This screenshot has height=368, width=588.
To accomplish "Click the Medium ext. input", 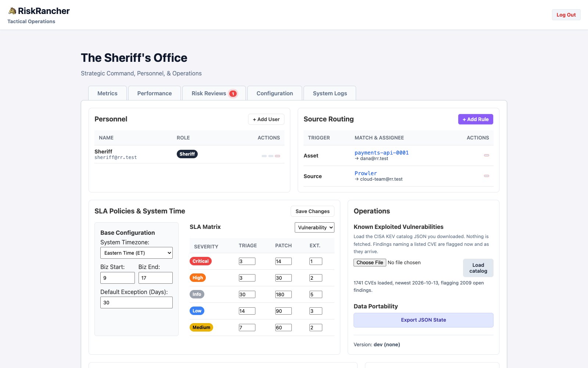I will [316, 328].
